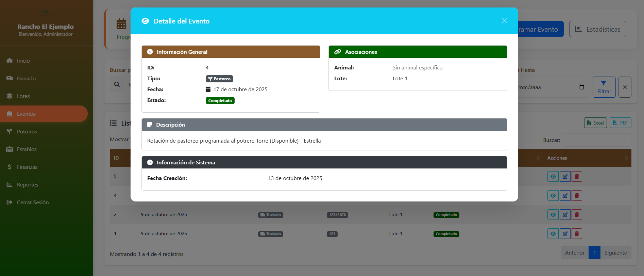View details of event ID 1
644x276 pixels.
(553, 233)
